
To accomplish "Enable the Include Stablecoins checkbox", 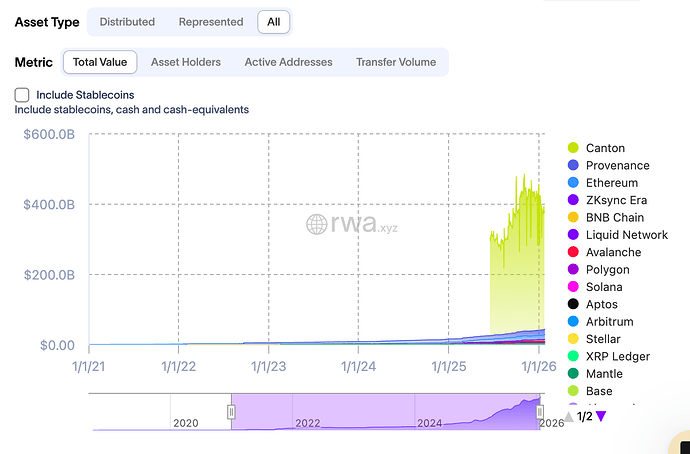I will click(x=22, y=95).
